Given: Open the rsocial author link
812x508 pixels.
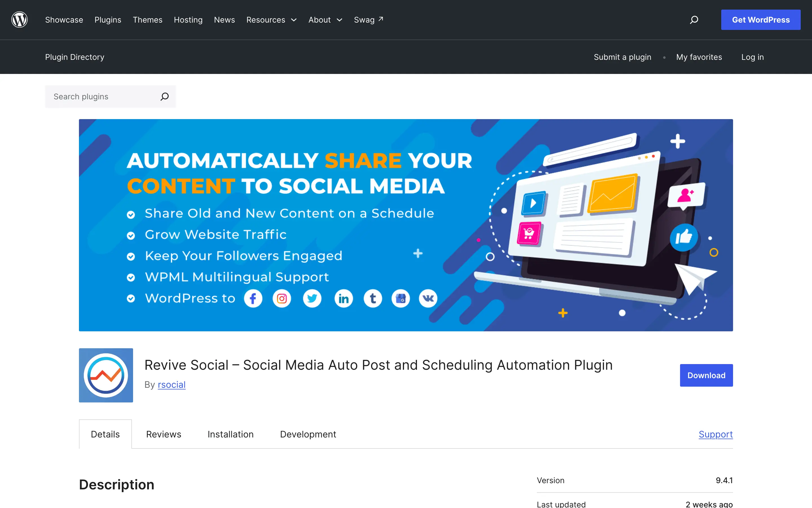Looking at the screenshot, I should 171,385.
